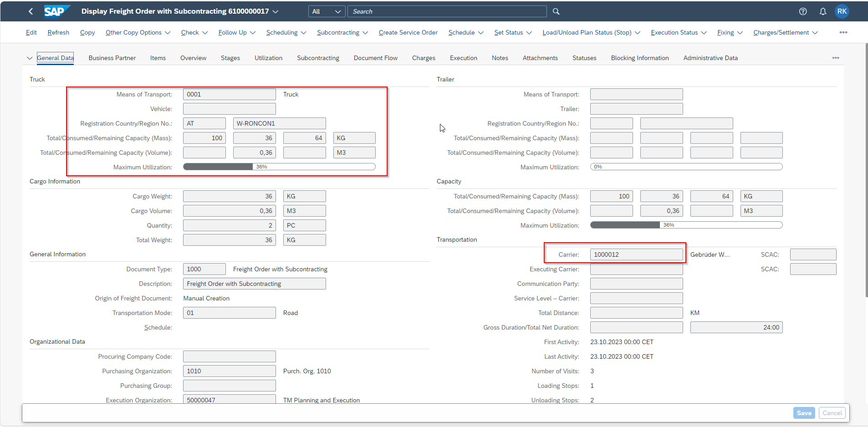Open notifications bell
The image size is (868, 427).
823,11
